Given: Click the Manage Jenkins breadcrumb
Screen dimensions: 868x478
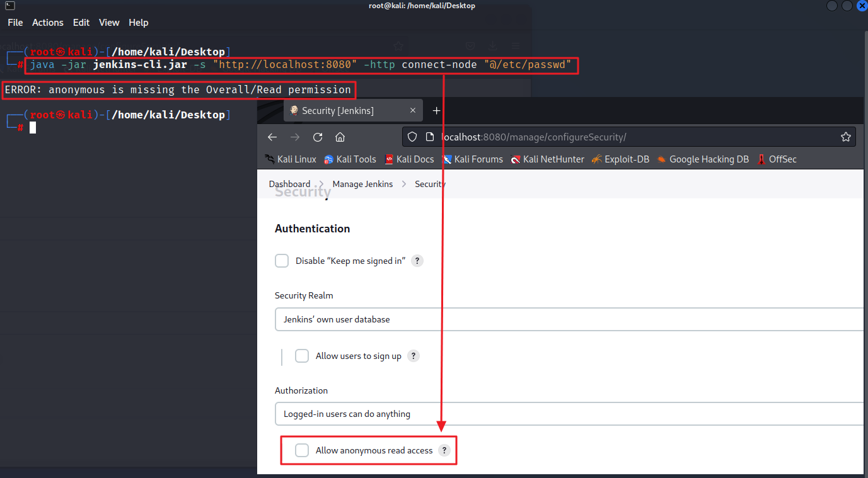Looking at the screenshot, I should (x=362, y=184).
